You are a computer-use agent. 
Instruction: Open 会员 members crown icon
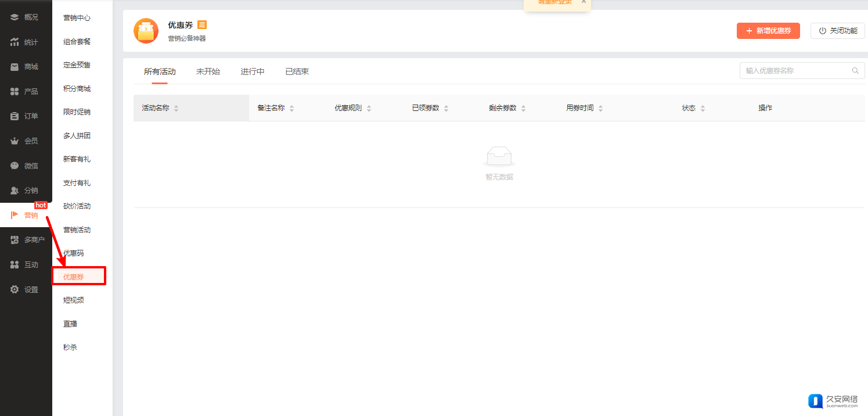coord(15,141)
